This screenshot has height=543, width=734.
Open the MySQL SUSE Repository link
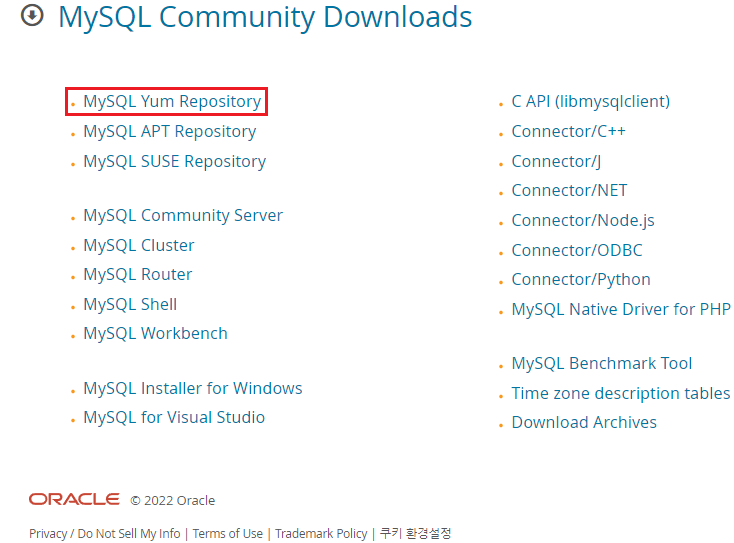[175, 161]
